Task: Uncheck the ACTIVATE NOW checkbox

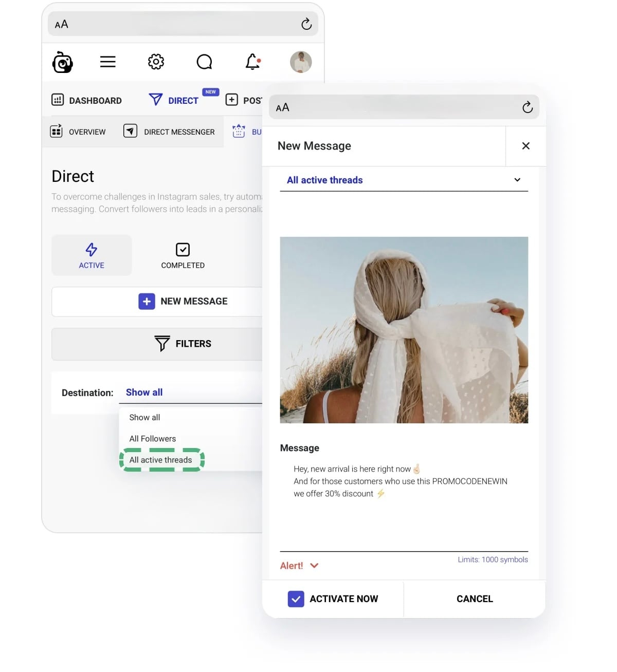Action: (296, 599)
